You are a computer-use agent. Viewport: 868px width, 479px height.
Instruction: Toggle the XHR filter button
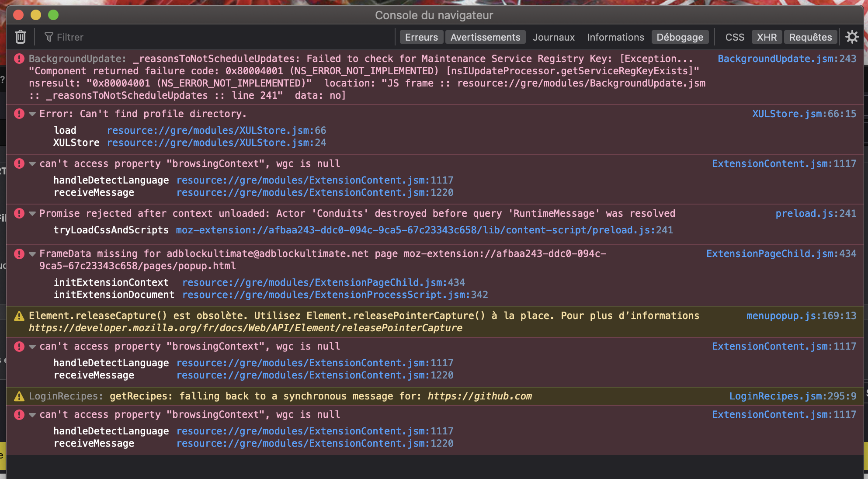767,37
